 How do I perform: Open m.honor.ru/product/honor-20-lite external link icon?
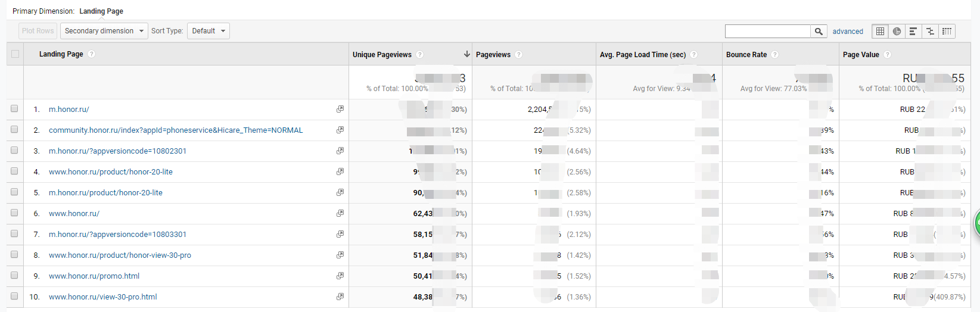tap(340, 192)
